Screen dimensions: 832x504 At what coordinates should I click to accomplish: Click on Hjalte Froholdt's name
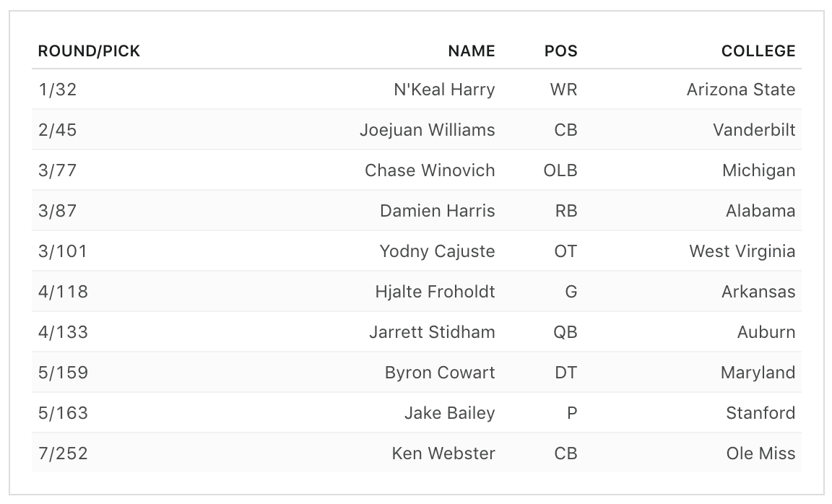coord(435,292)
